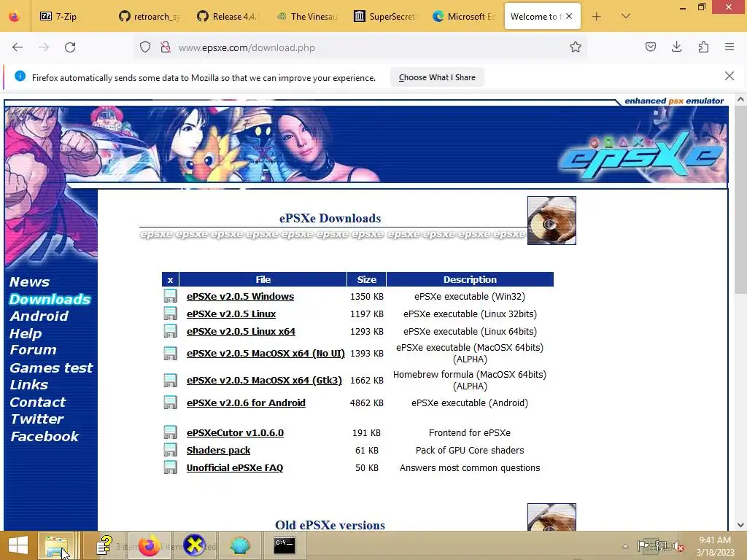The width and height of the screenshot is (747, 560).
Task: Reload the page with the refresh icon
Action: (x=70, y=47)
